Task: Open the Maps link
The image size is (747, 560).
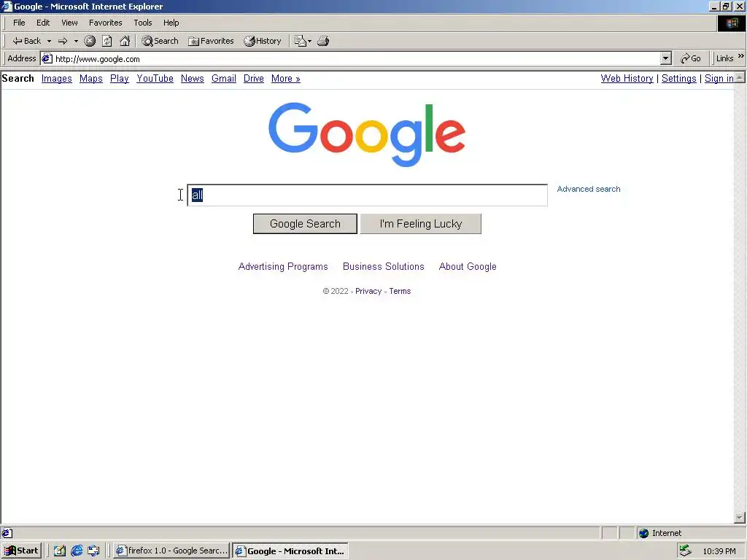Action: (x=91, y=79)
